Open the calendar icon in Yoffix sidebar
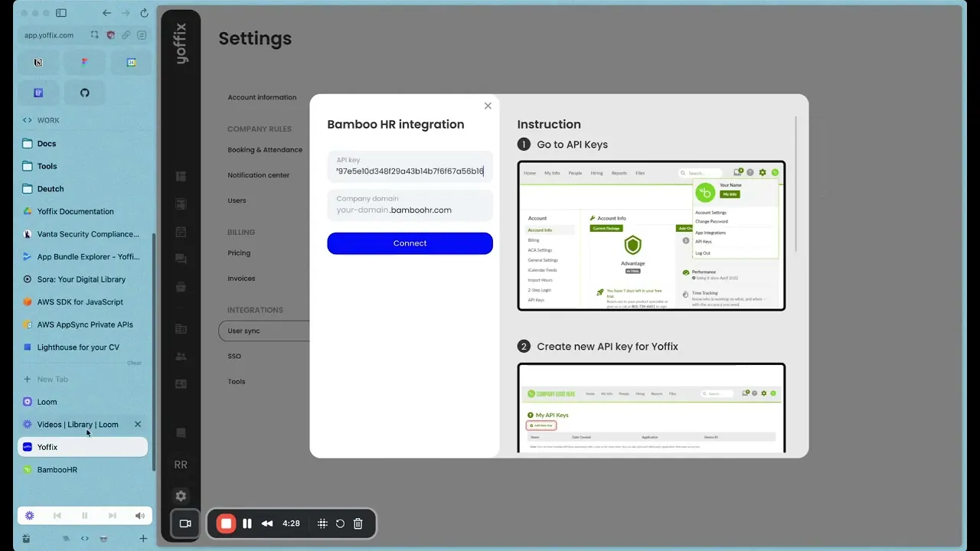 (x=181, y=232)
